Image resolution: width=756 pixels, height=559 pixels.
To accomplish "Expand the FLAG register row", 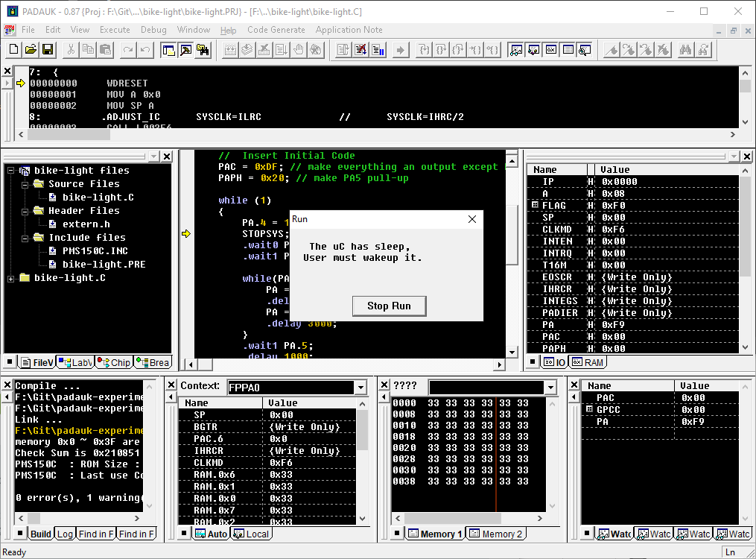I will 535,205.
